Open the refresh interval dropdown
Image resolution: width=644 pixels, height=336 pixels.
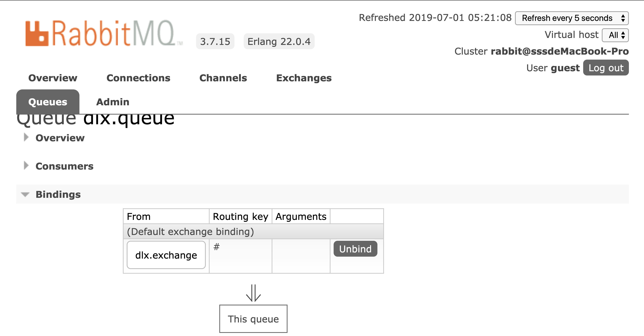(x=572, y=18)
